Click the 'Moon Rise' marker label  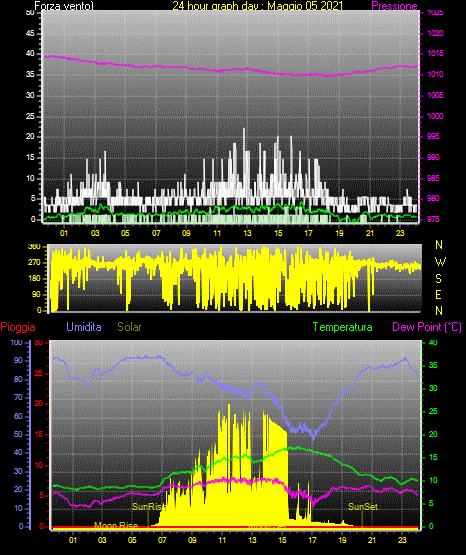pyautogui.click(x=116, y=525)
